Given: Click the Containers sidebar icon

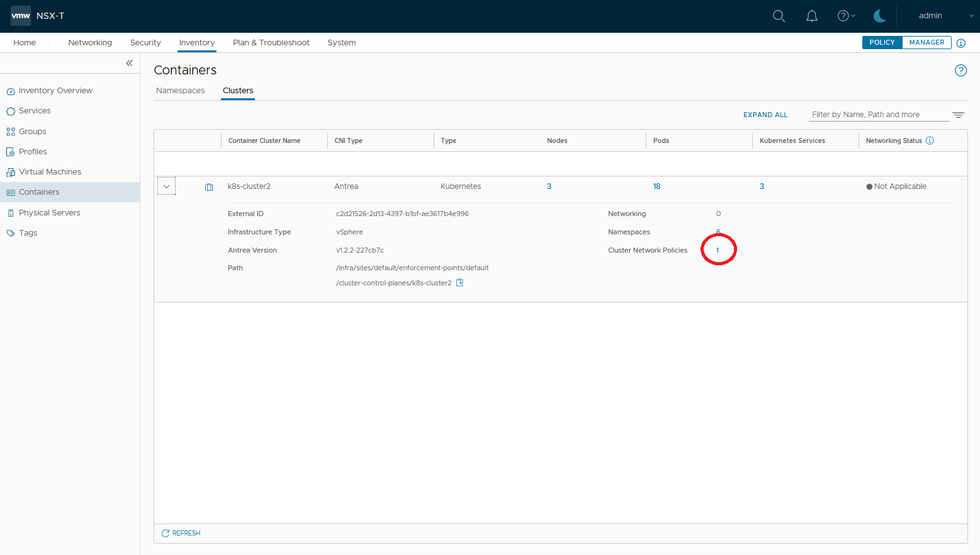Looking at the screenshot, I should 11,192.
